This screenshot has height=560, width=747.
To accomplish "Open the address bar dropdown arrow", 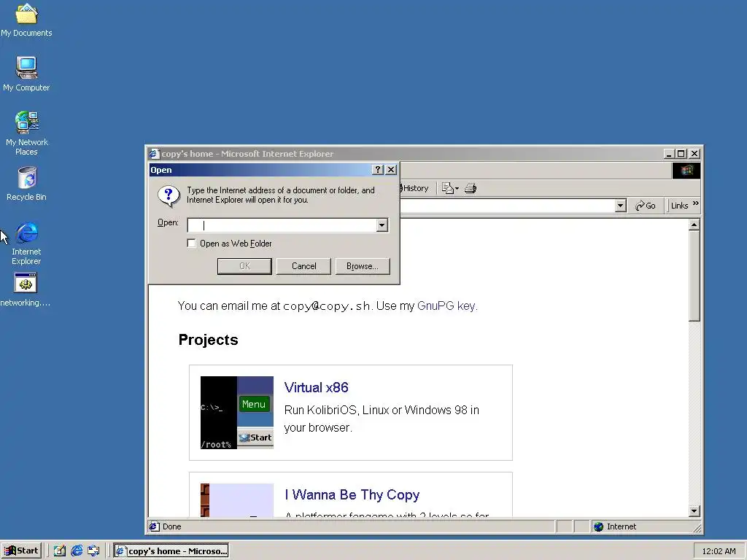I will click(x=620, y=206).
